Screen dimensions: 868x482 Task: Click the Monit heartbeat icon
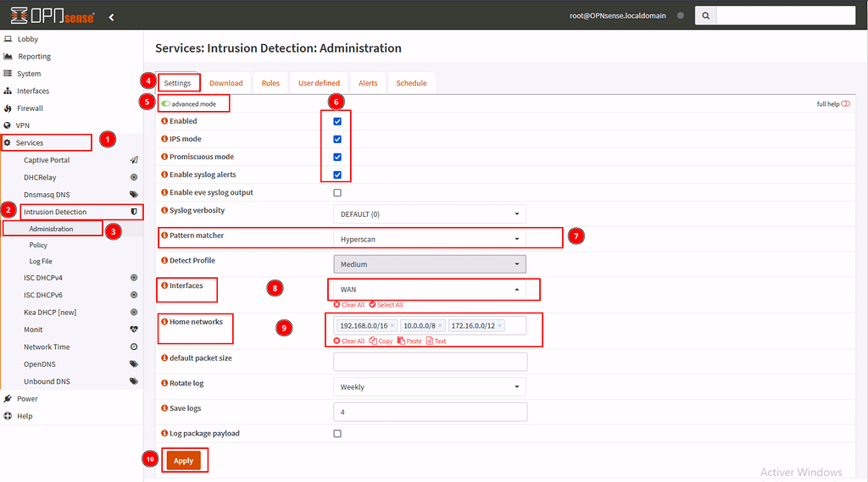133,330
